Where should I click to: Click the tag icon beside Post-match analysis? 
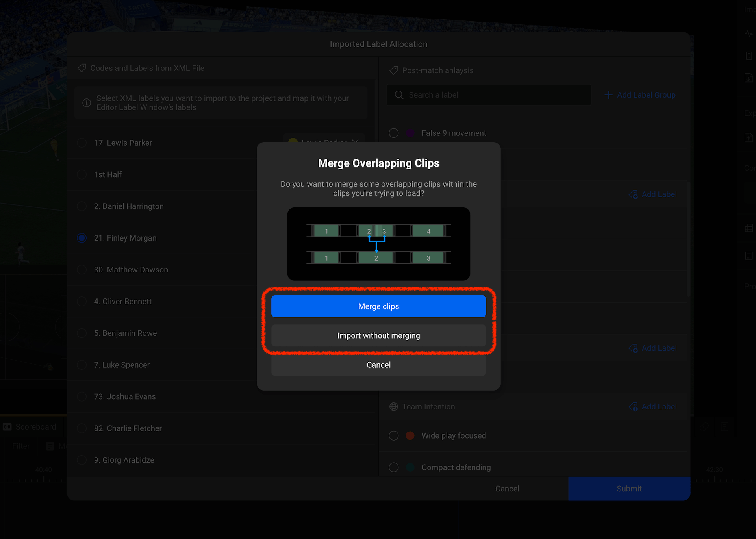[394, 70]
